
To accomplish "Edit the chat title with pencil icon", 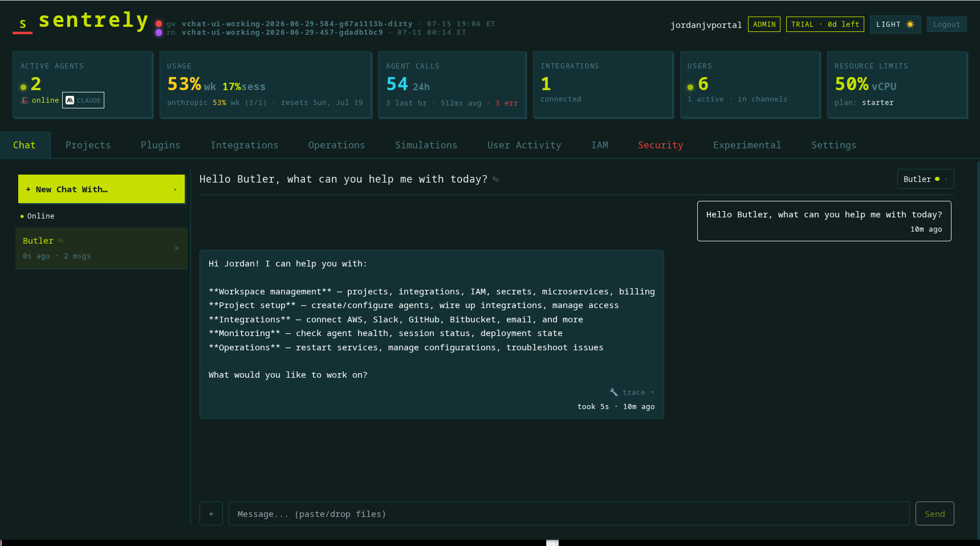I will point(496,179).
